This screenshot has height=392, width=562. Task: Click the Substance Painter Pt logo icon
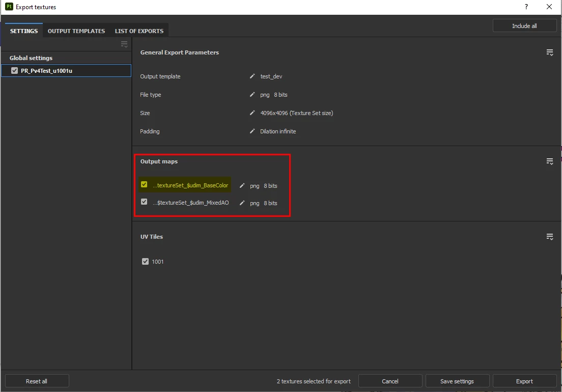(x=9, y=7)
